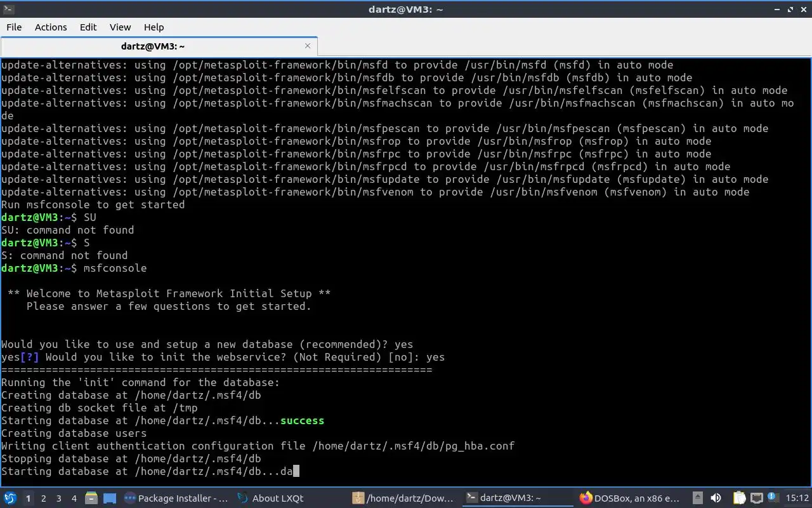Open the clipboard manager tray icon
The height and width of the screenshot is (508, 812).
point(740,498)
